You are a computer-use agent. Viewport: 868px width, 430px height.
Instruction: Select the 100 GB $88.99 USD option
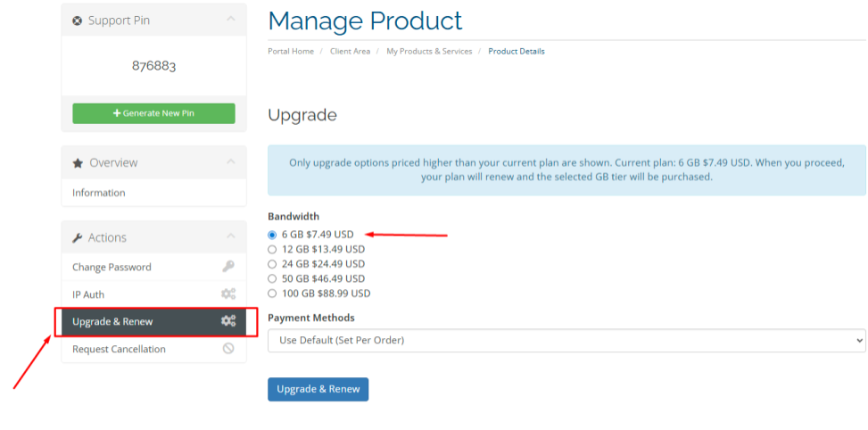273,294
